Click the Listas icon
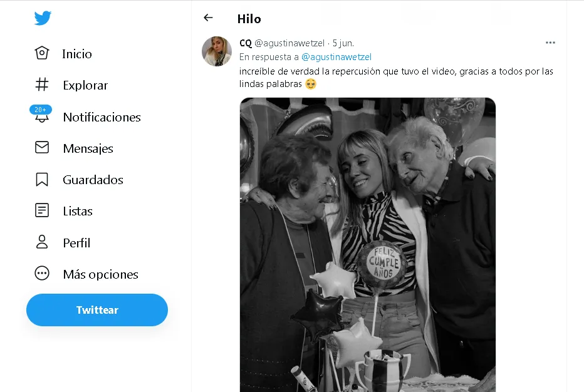This screenshot has width=584, height=392. (42, 211)
